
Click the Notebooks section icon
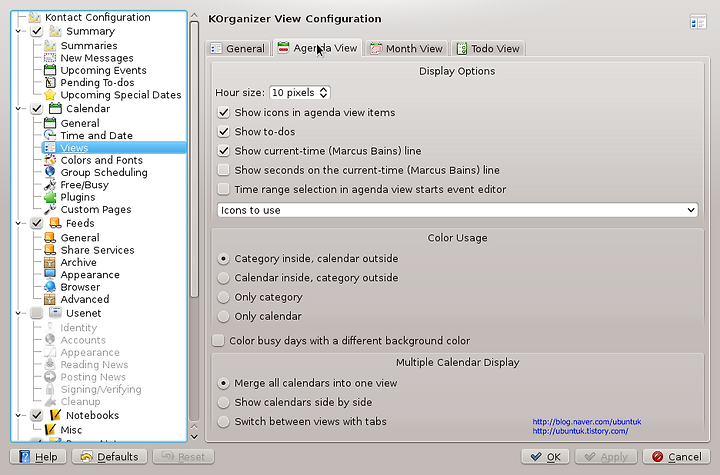tap(55, 415)
